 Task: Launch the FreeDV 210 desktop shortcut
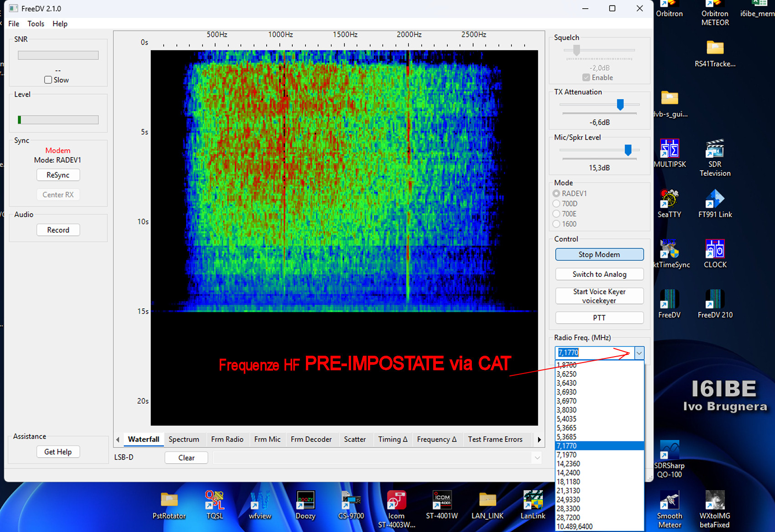click(715, 300)
